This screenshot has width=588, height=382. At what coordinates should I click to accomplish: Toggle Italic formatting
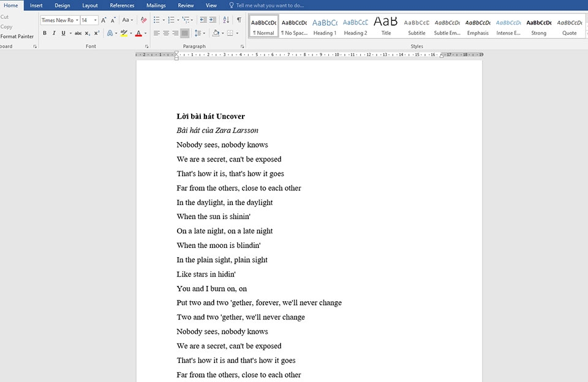coord(54,33)
